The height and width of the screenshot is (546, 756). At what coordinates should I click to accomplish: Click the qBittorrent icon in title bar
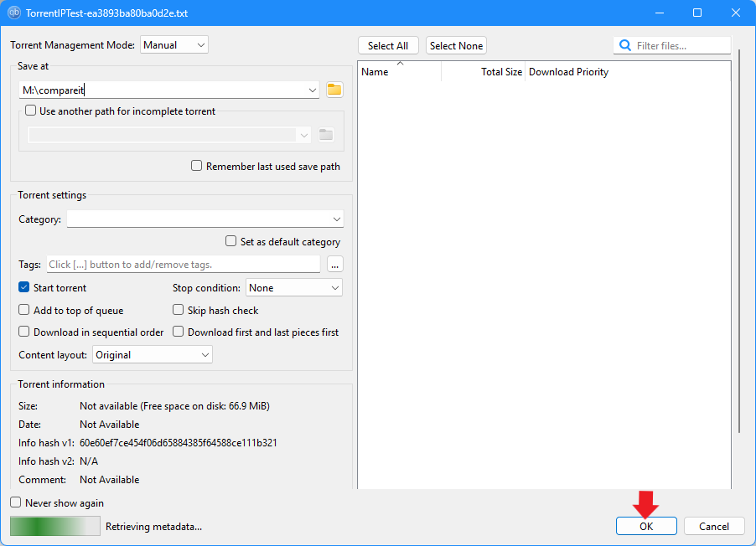click(x=15, y=13)
